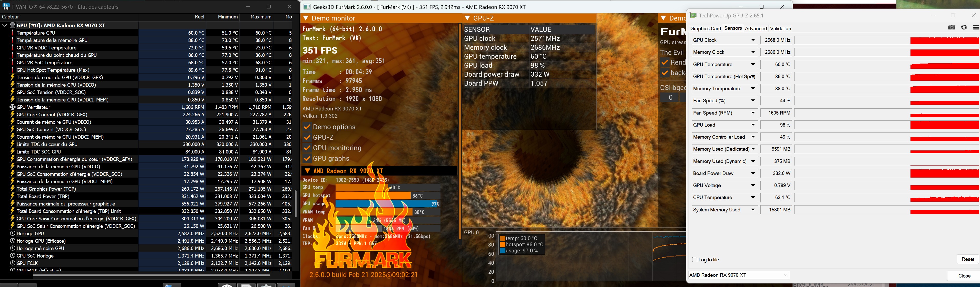
Task: Toggle the checkbox beside 'back' in FurMark panel
Action: click(665, 73)
